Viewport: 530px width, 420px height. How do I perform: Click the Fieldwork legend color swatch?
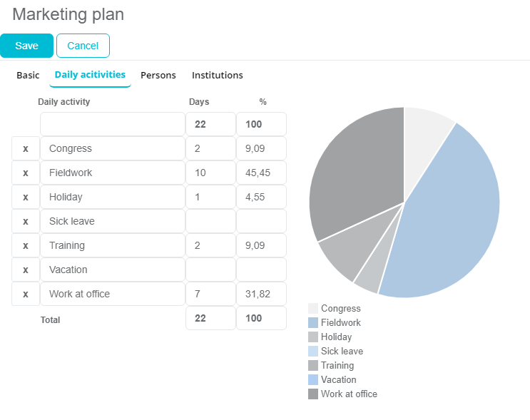pos(313,323)
